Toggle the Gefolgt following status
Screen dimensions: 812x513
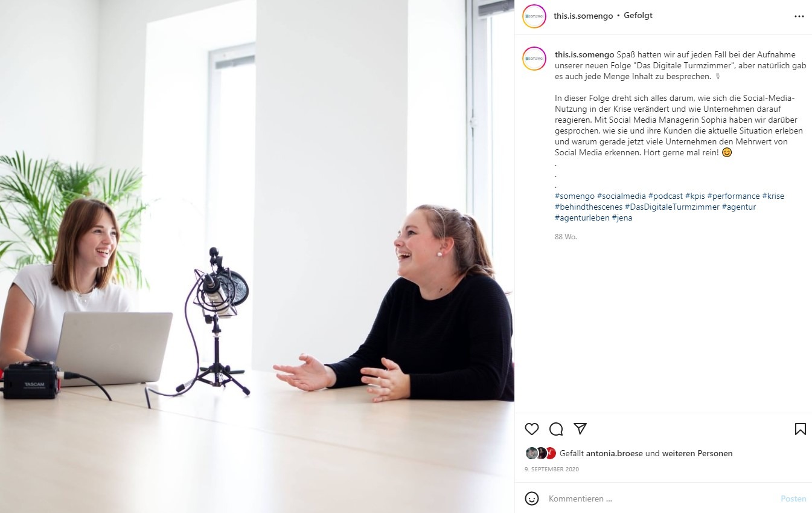click(x=638, y=16)
